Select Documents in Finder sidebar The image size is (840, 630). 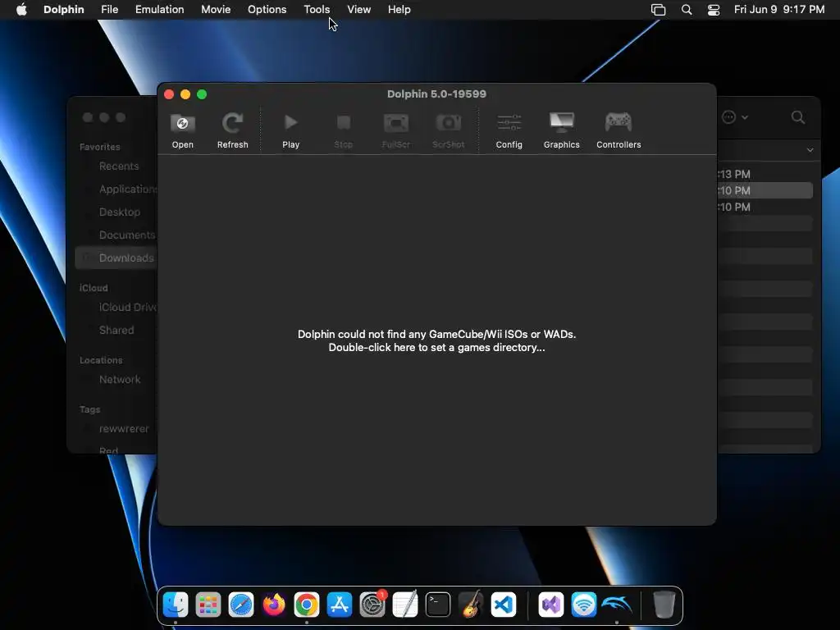coord(127,235)
